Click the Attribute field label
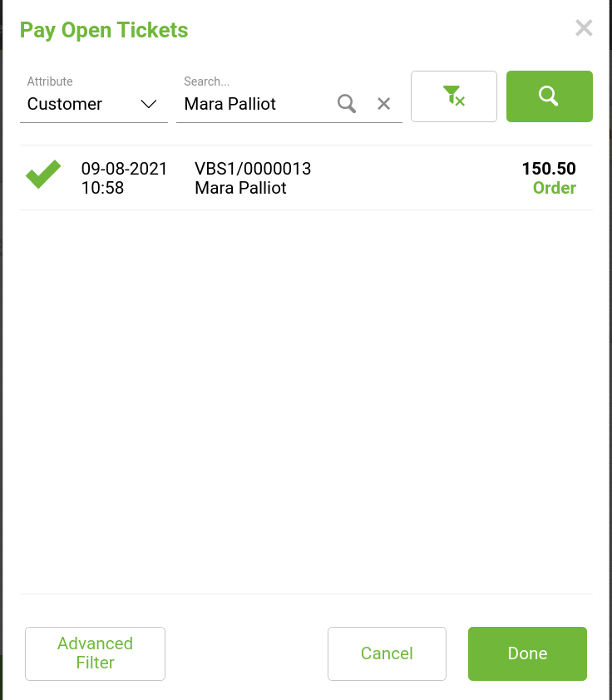This screenshot has height=700, width=612. pos(50,81)
